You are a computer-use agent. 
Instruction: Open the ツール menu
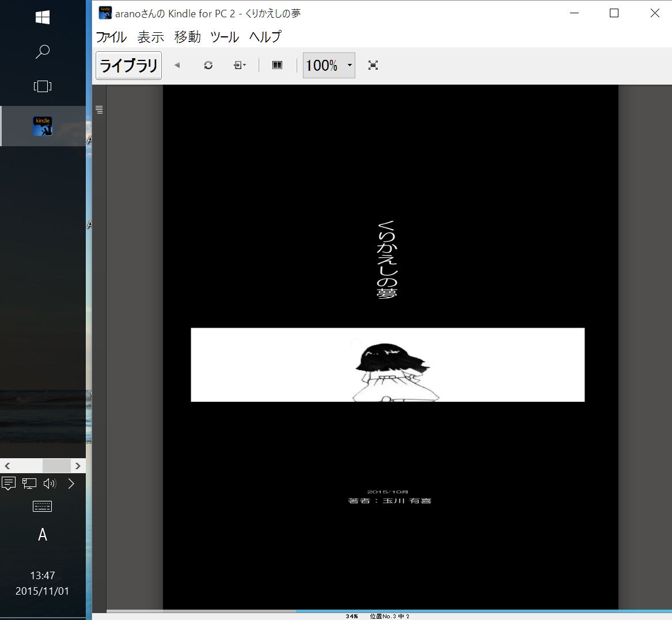tap(225, 37)
